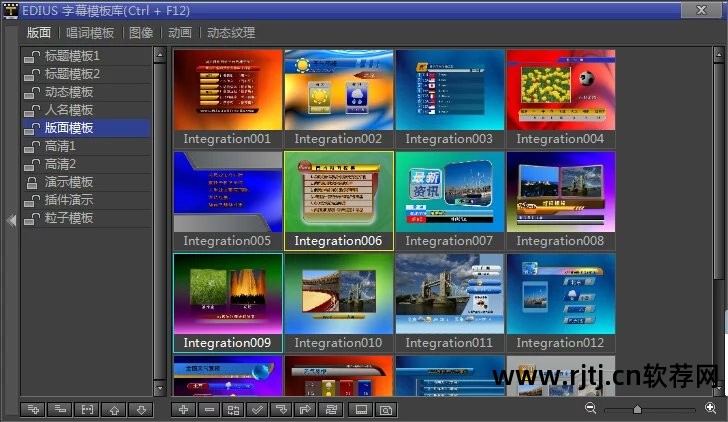Click the import down-arrow icon

pos(281,409)
